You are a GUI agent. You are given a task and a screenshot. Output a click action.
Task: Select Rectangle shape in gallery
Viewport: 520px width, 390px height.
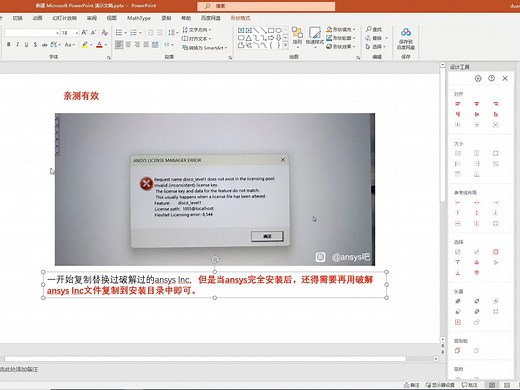(x=271, y=30)
